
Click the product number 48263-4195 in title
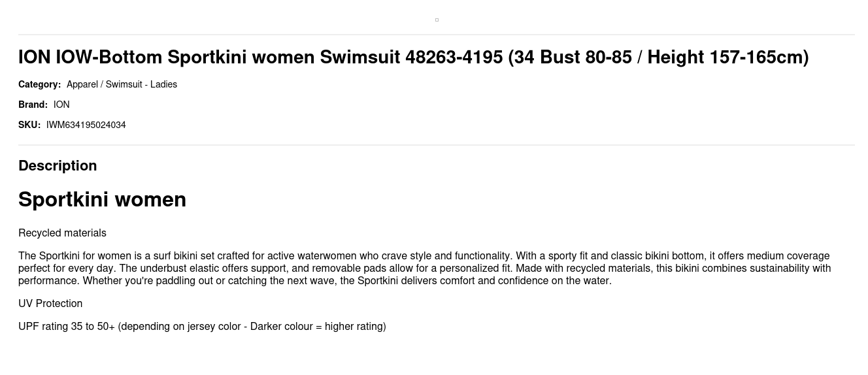click(x=454, y=57)
